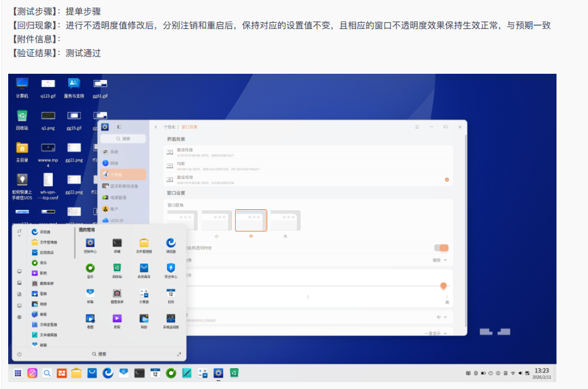Viewport: 588px width, 389px height.
Task: Open the q123.gif desktop file
Action: (48, 88)
